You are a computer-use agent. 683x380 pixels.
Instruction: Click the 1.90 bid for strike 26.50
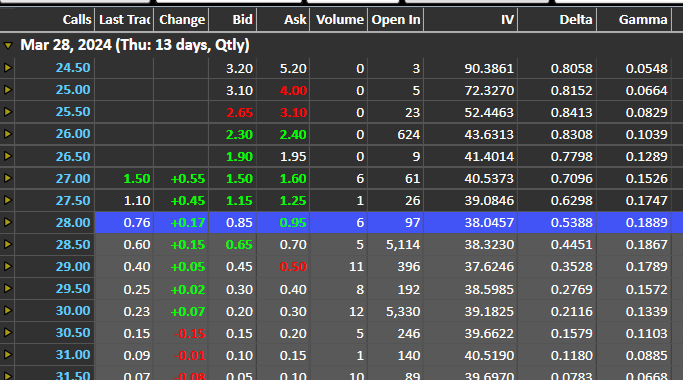click(x=239, y=156)
